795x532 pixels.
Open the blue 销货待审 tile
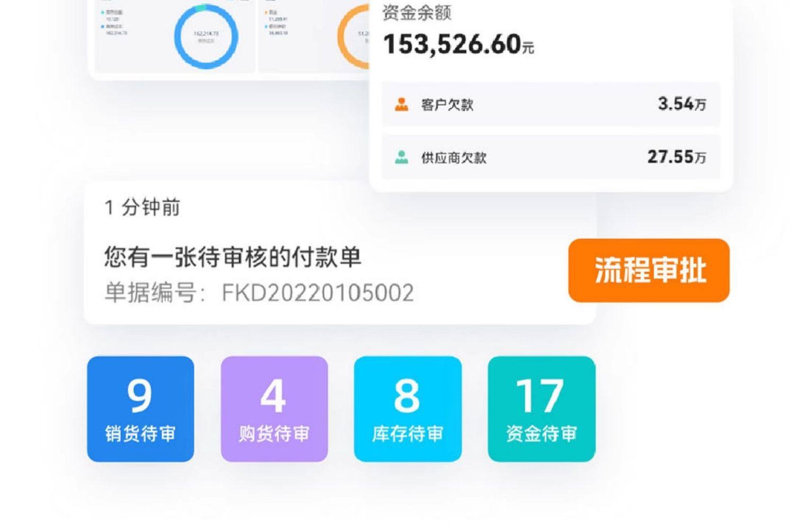(140, 409)
